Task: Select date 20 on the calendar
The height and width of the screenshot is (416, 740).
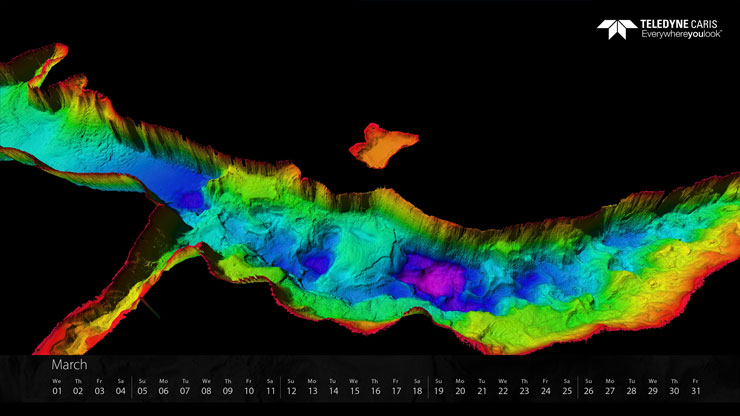Action: point(460,391)
